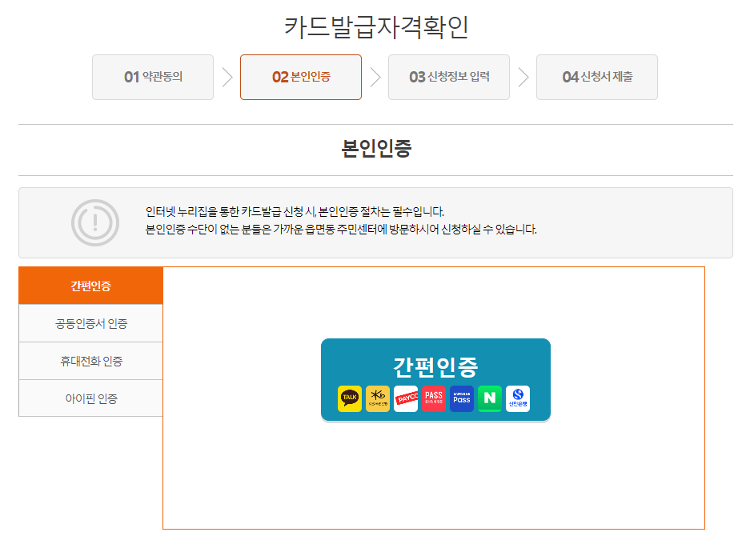Pick Samsung Pass authentication

point(461,398)
